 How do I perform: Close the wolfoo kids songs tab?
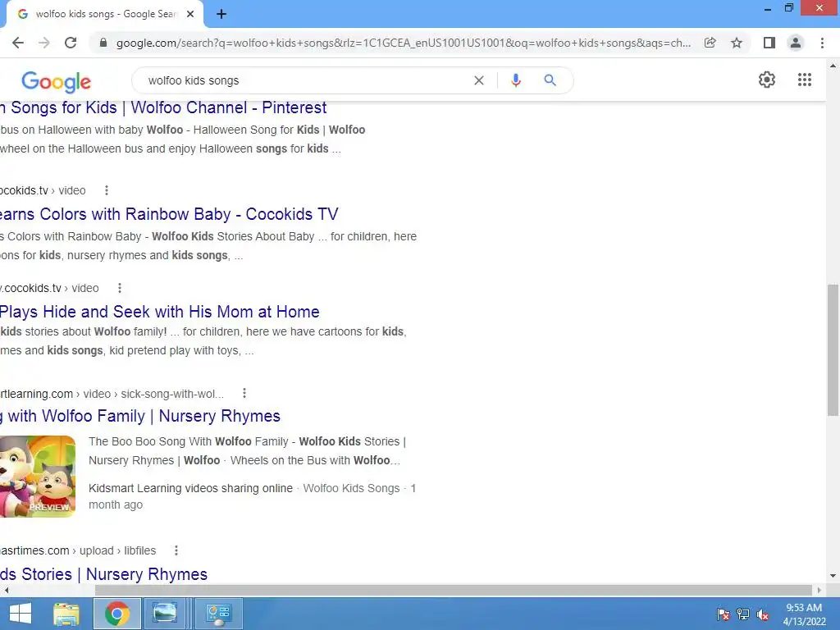[190, 14]
